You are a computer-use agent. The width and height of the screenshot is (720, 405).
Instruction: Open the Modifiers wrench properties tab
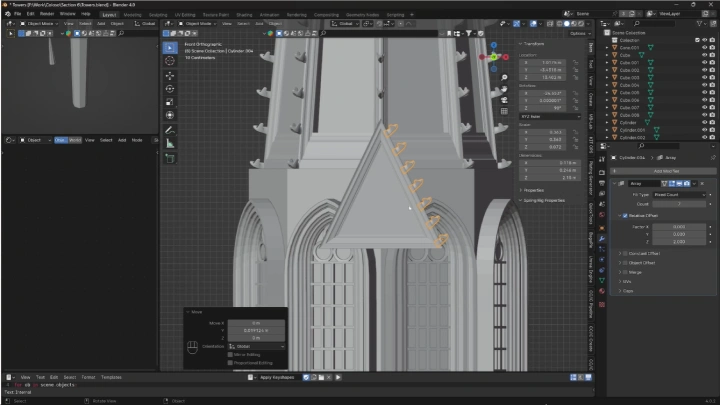[x=602, y=239]
